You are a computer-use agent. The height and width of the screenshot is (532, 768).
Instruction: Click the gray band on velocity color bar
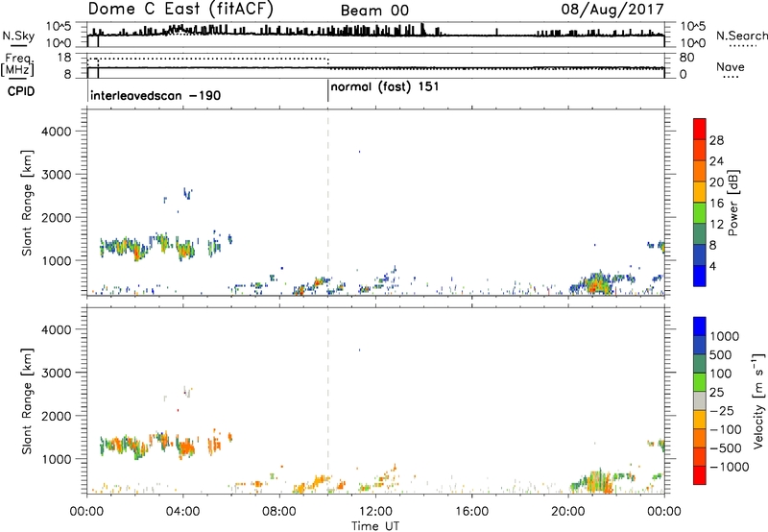click(x=700, y=400)
